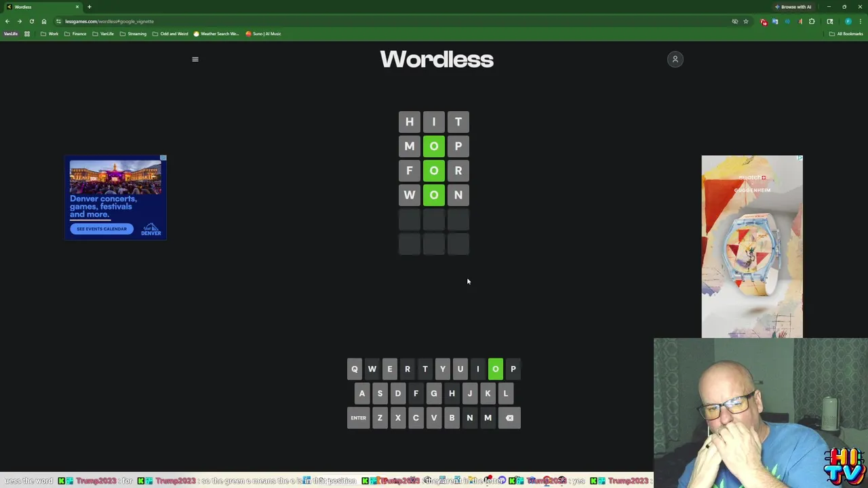
Task: Expand the VanLife bookmarks folder
Action: pos(103,33)
